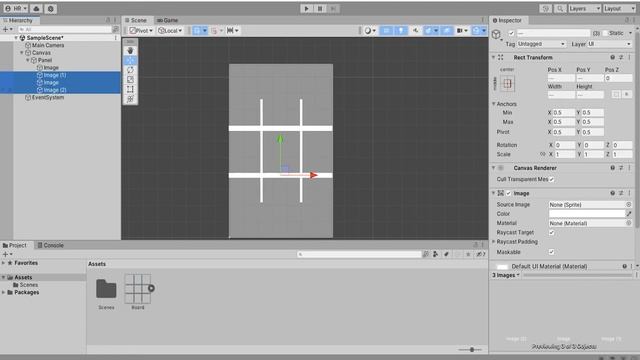Screen dimensions: 640x360
Task: Pick color with the eyedropper icon
Action: [629, 213]
